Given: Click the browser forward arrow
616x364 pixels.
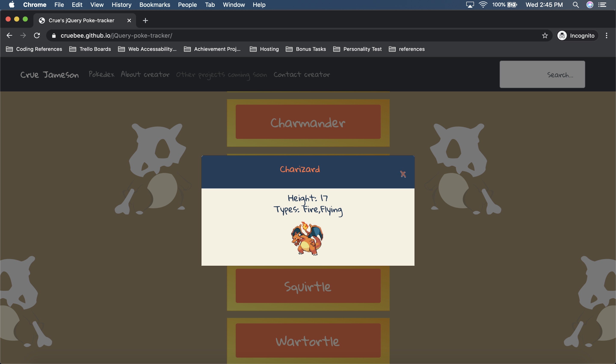Looking at the screenshot, I should pyautogui.click(x=23, y=35).
